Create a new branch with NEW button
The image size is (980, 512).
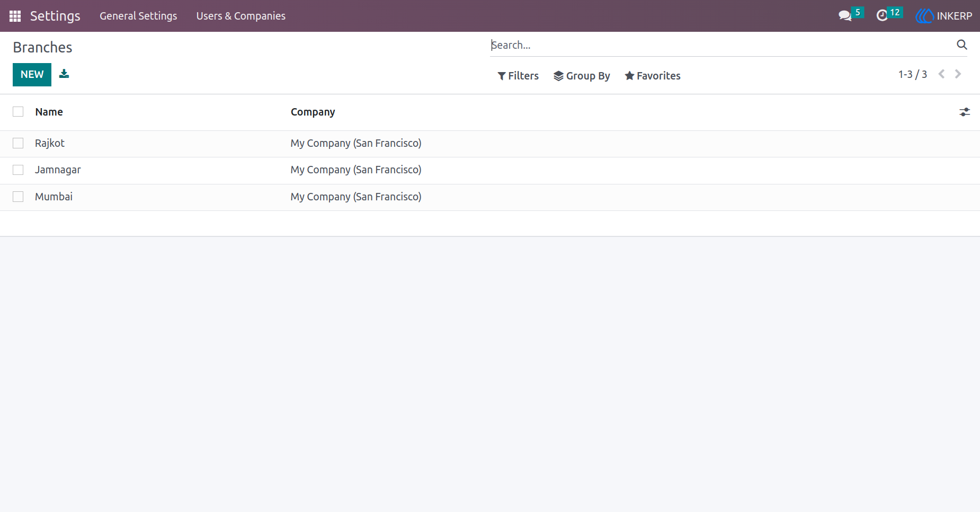click(x=32, y=75)
